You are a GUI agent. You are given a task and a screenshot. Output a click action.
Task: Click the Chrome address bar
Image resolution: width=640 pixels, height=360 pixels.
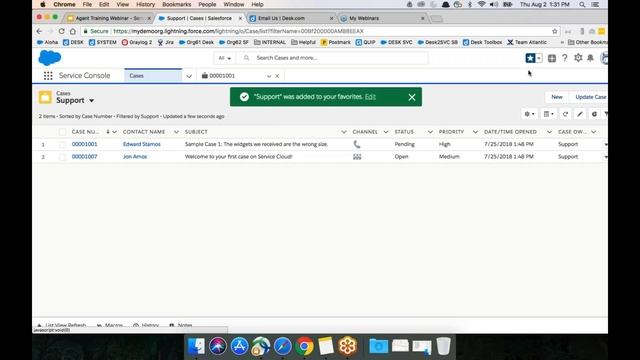coord(318,31)
